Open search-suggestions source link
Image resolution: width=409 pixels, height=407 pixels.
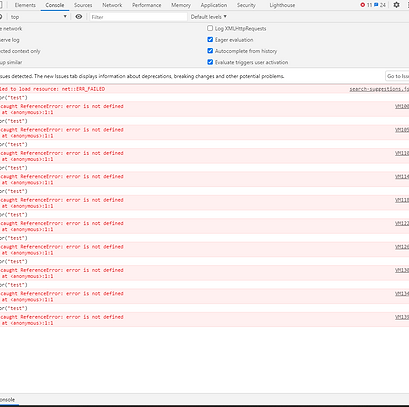tap(379, 89)
